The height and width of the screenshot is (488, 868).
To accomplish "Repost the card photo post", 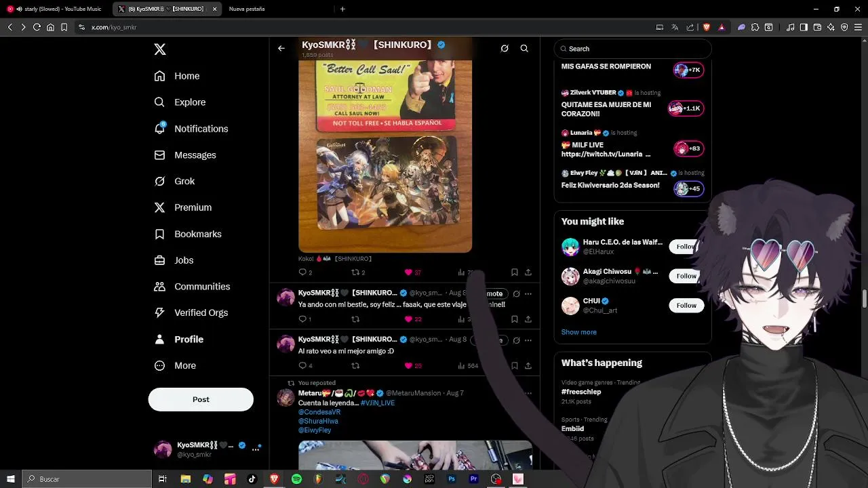I will [x=355, y=272].
